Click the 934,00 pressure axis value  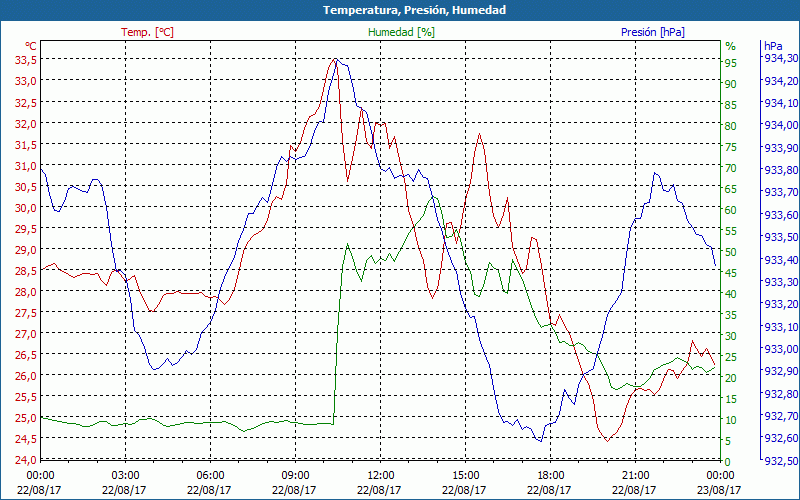[x=781, y=126]
